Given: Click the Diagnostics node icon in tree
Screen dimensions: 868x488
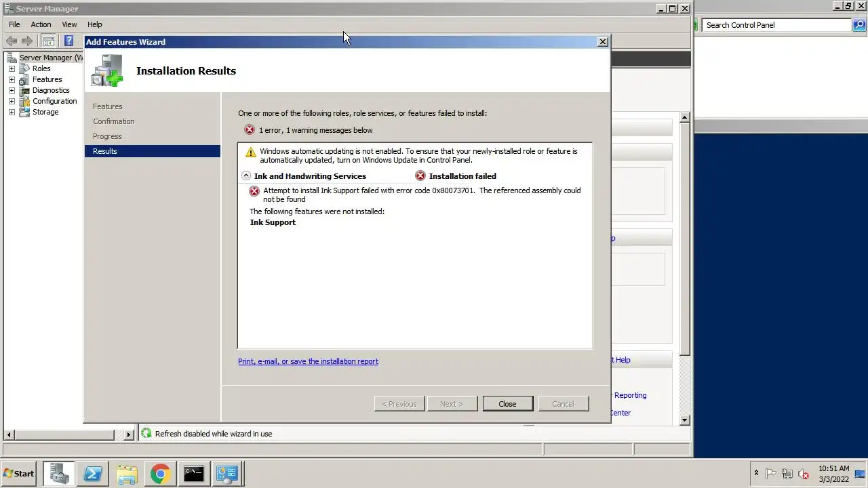Looking at the screenshot, I should (24, 90).
